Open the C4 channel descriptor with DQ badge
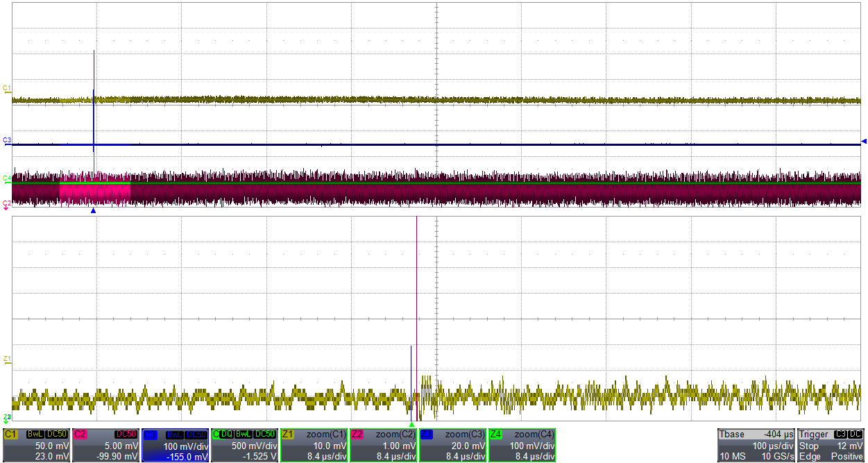The image size is (868, 463). tap(244, 445)
